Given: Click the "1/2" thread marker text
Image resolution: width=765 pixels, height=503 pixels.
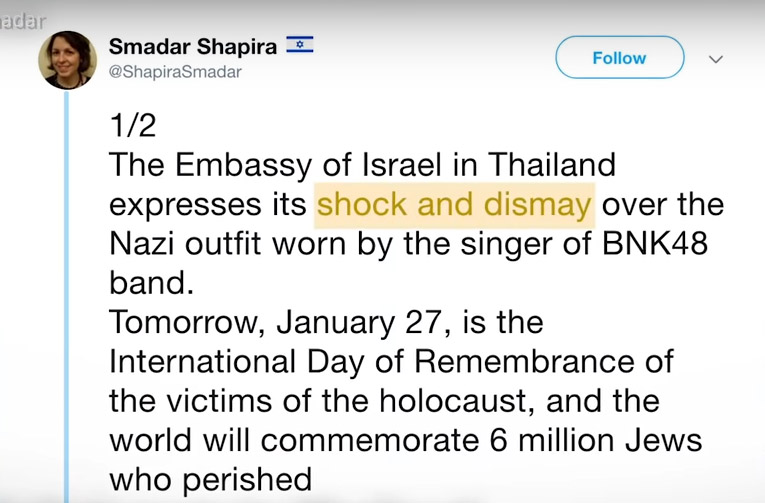Looking at the screenshot, I should [x=132, y=124].
